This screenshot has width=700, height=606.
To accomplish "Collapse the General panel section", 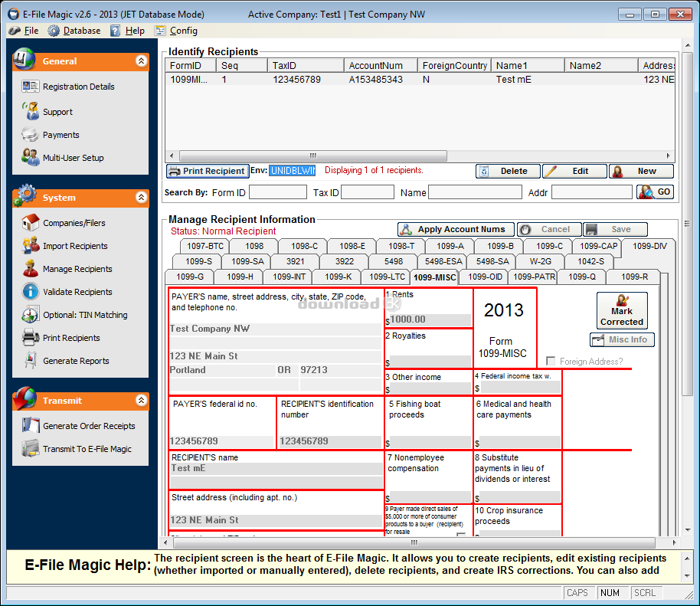I will [x=141, y=61].
